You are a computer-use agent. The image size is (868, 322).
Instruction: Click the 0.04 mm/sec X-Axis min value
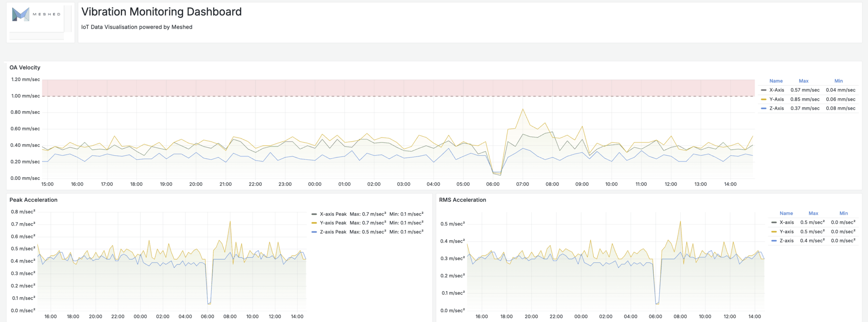coord(841,90)
